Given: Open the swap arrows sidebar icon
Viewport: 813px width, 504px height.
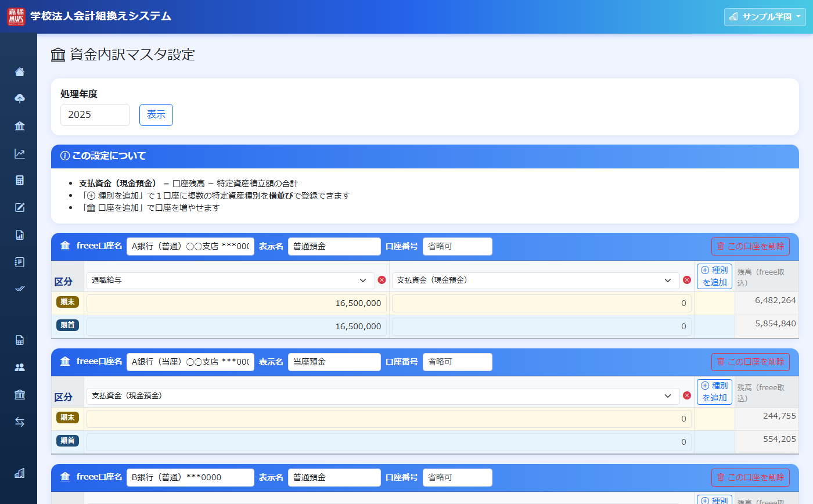Looking at the screenshot, I should 20,422.
